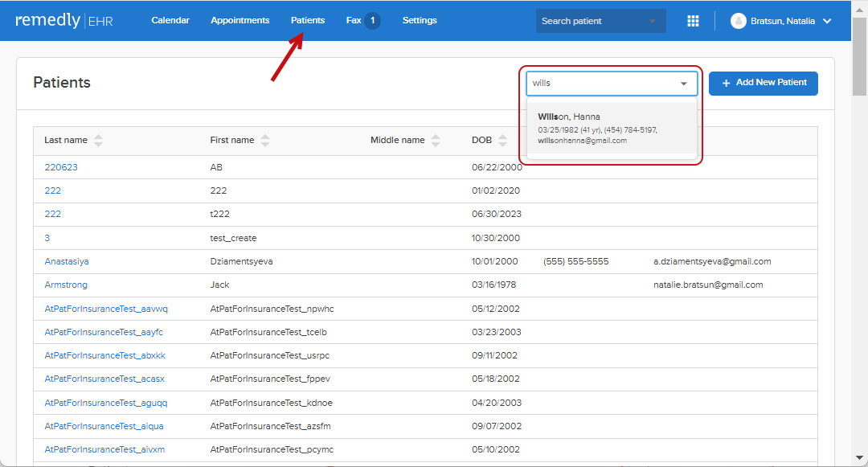868x467 pixels.
Task: Open patient Anastasiya's record link
Action: click(x=67, y=261)
